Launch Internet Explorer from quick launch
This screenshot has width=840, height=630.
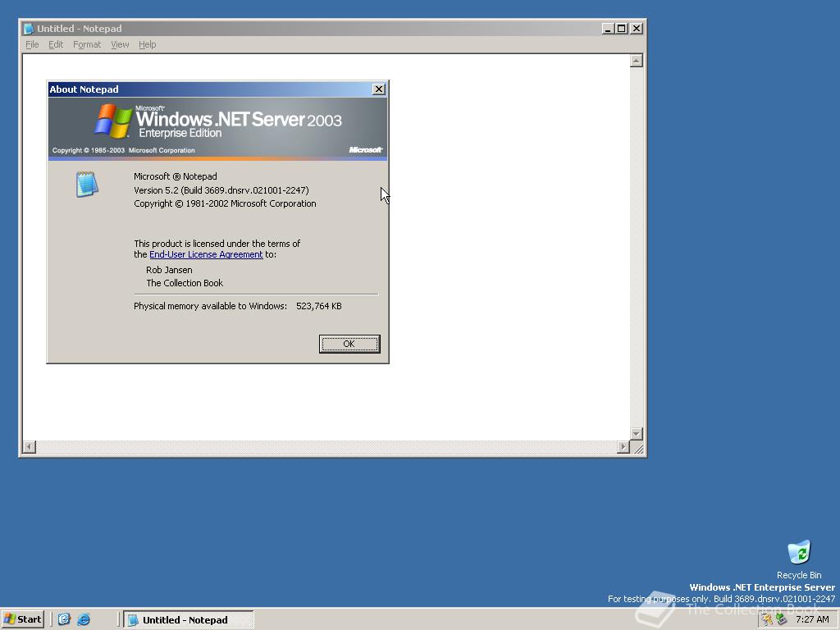click(84, 619)
